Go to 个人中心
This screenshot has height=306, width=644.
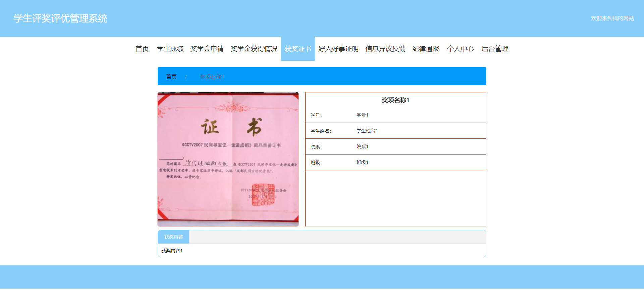460,49
